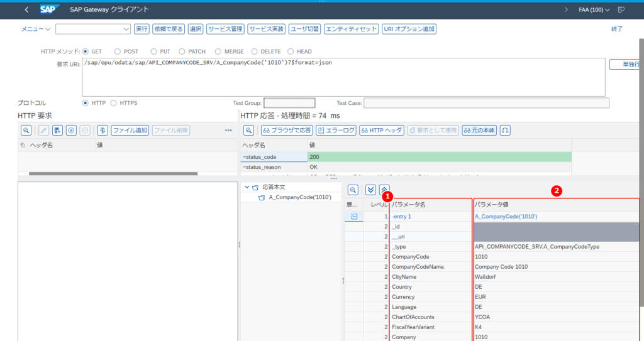Open the FAA (100) system dropdown
This screenshot has height=341, width=644.
tap(594, 9)
